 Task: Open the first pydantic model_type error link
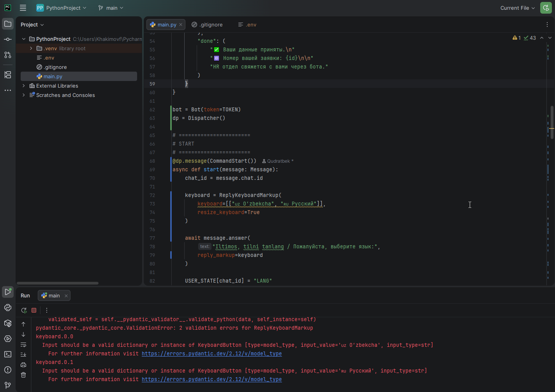[x=211, y=353]
